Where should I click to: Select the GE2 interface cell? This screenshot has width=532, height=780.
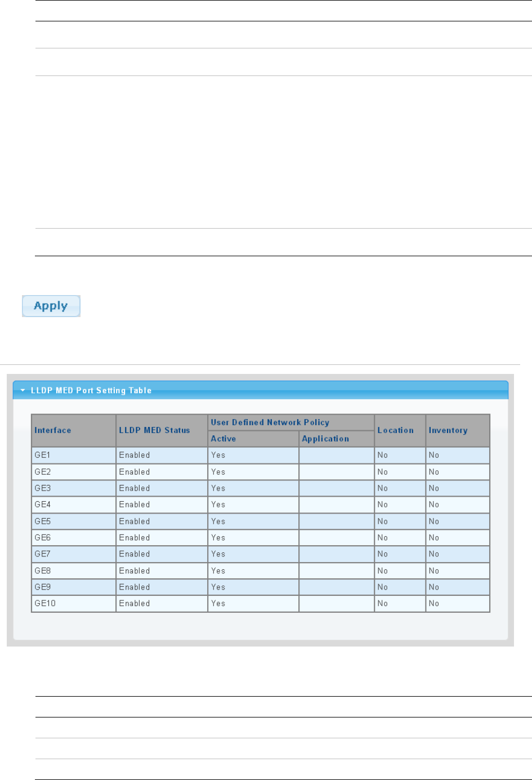pyautogui.click(x=74, y=472)
